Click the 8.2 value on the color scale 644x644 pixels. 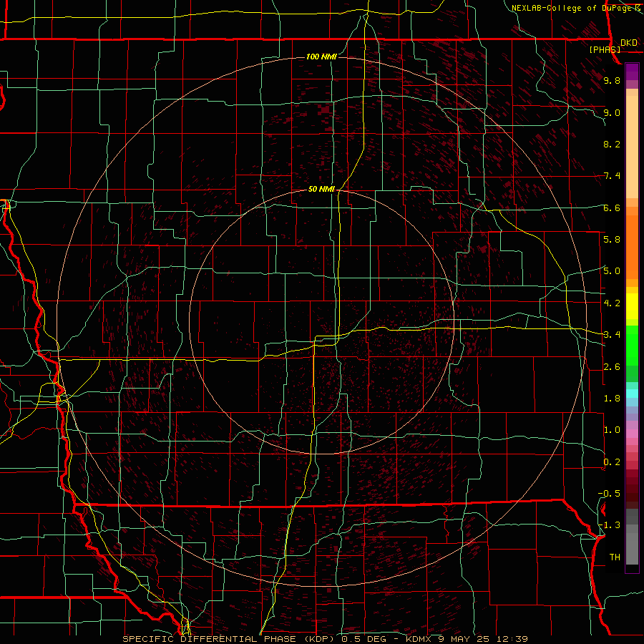click(x=612, y=144)
